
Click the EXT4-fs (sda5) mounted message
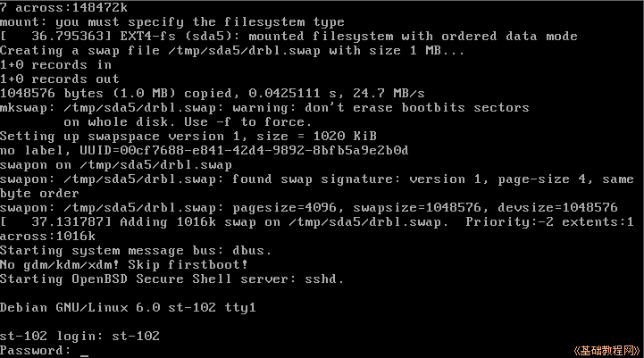coord(289,36)
